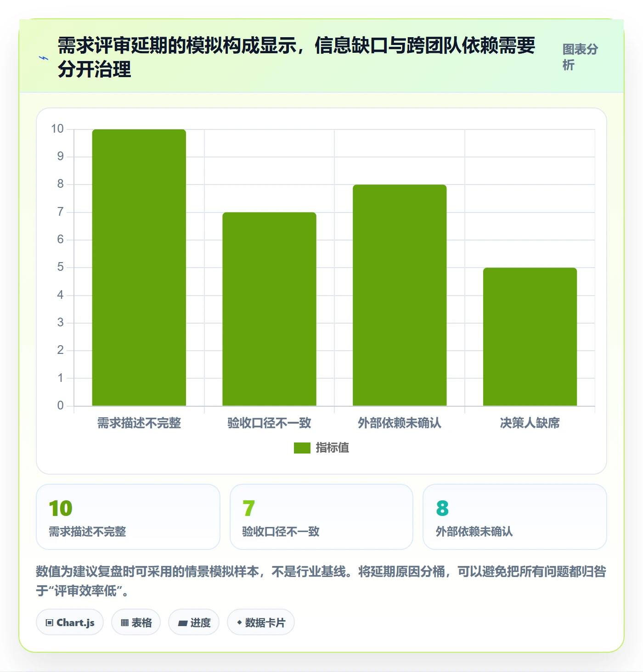Select the 外部依赖未确认 chart bar

[x=400, y=295]
